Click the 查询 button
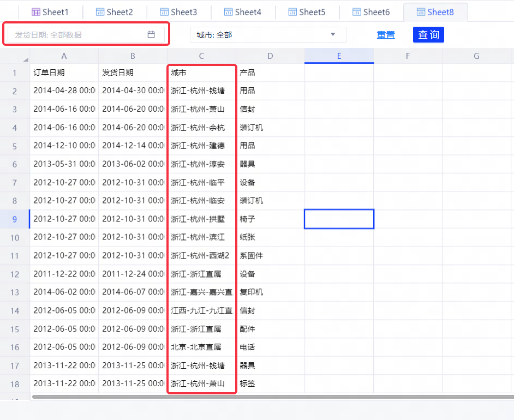This screenshot has height=420, width=514. point(428,34)
